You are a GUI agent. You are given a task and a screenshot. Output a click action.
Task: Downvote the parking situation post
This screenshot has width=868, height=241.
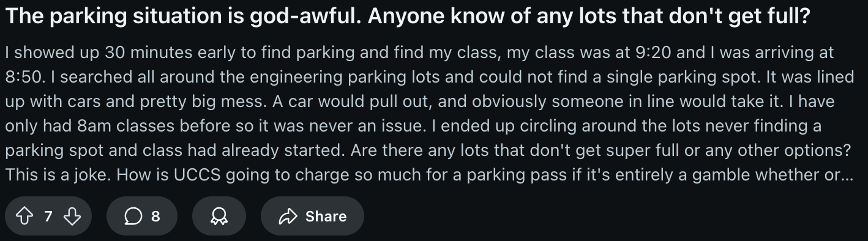[x=73, y=216]
